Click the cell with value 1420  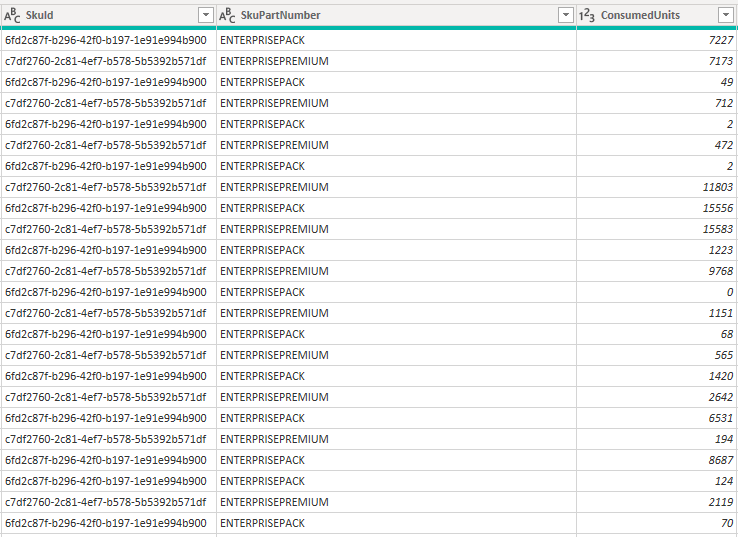click(x=657, y=376)
